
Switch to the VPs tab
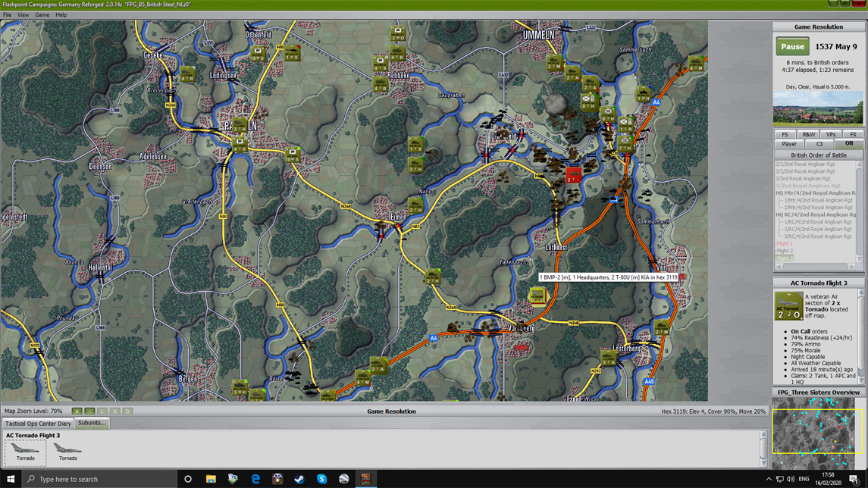(x=830, y=134)
